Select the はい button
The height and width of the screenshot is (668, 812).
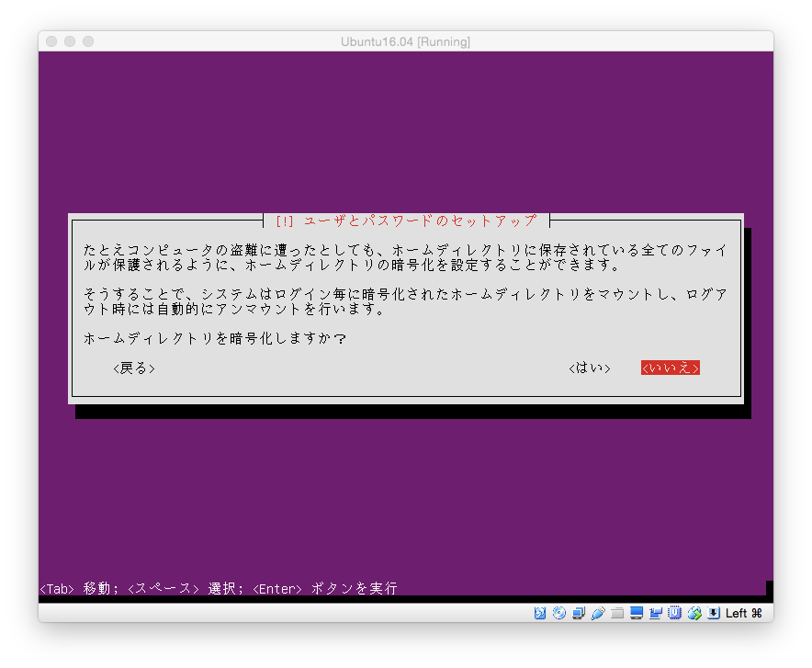click(589, 368)
